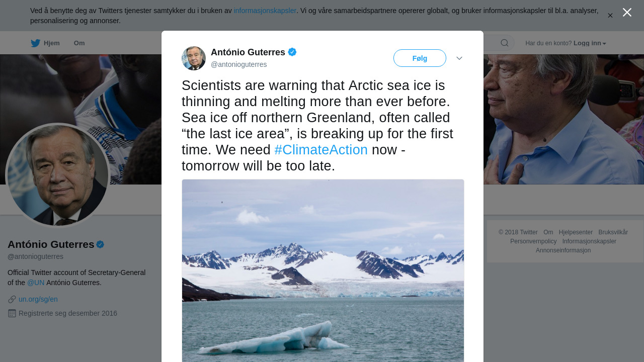644x362 pixels.
Task: Visit the un.org/sg/en profile link
Action: point(38,299)
